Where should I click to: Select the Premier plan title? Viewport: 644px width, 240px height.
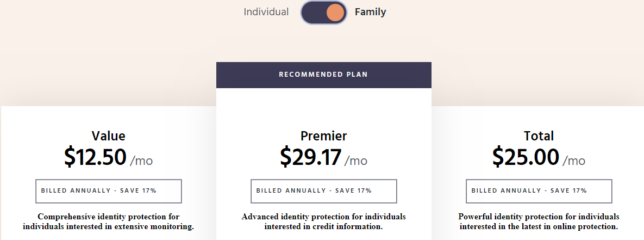pyautogui.click(x=324, y=136)
